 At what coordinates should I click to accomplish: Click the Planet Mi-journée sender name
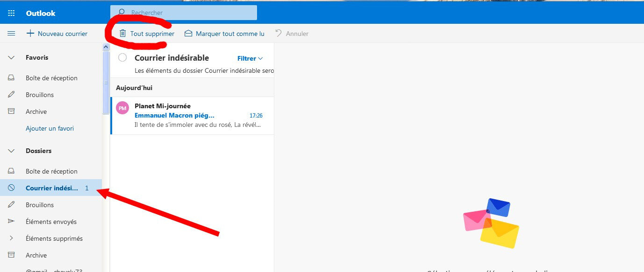[163, 106]
